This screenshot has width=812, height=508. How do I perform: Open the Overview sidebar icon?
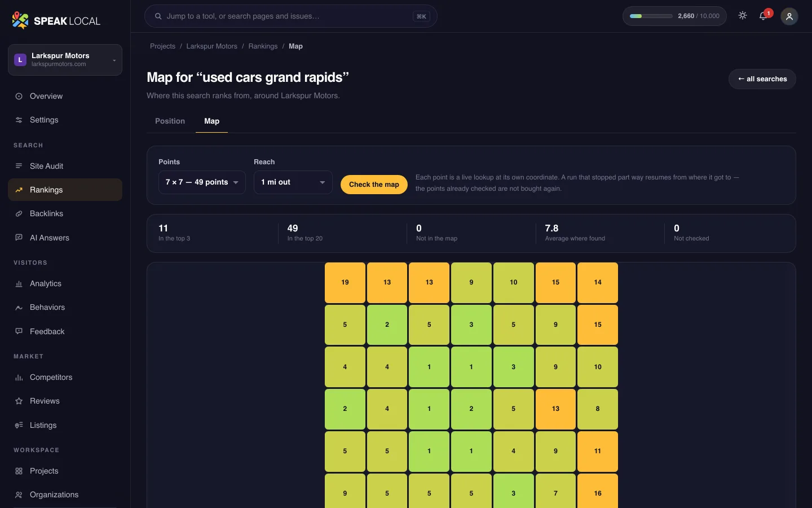[x=19, y=97]
